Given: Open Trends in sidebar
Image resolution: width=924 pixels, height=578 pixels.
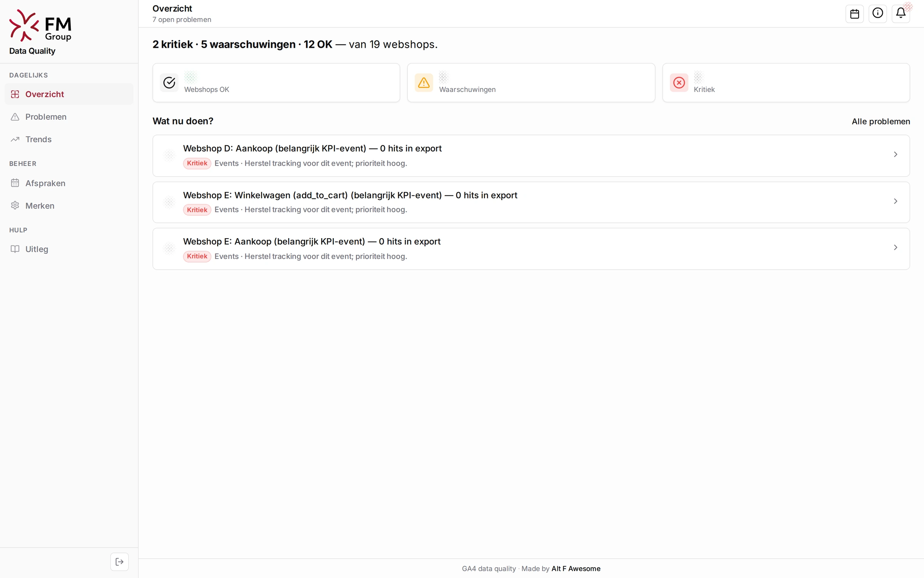Looking at the screenshot, I should click(x=69, y=139).
